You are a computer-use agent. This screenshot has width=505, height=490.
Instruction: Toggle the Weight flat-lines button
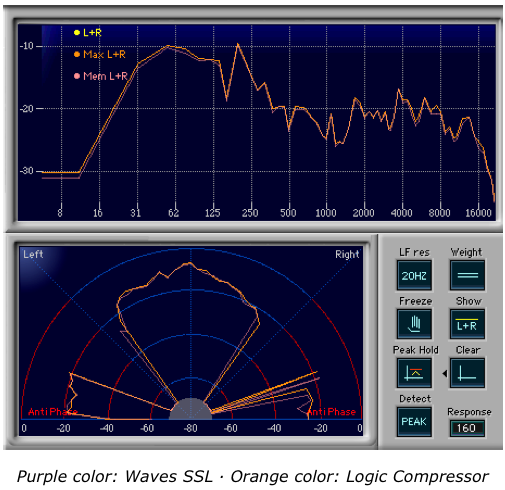click(467, 275)
